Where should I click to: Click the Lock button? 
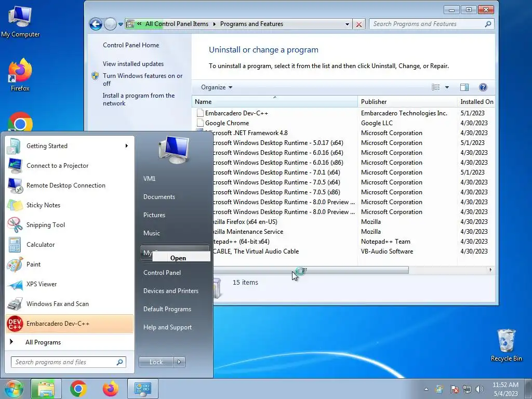coord(156,362)
